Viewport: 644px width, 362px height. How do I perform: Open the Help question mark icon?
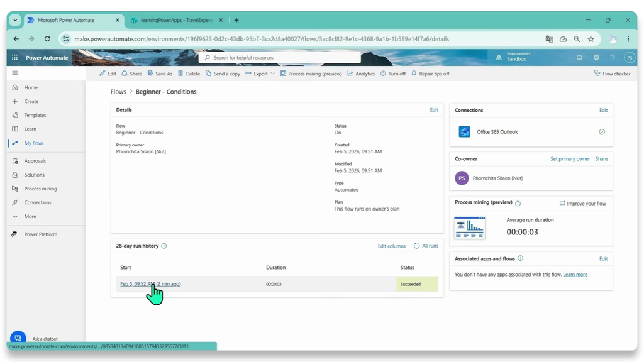[x=613, y=57]
